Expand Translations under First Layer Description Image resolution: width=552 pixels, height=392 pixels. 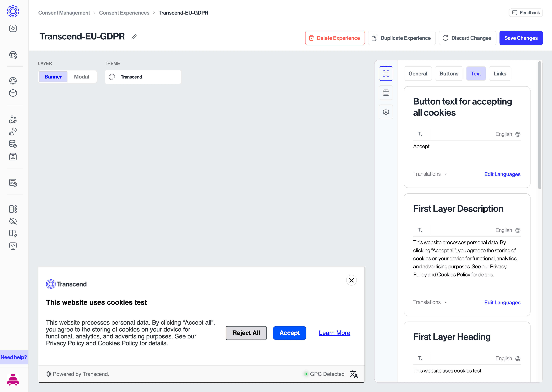[x=430, y=302]
